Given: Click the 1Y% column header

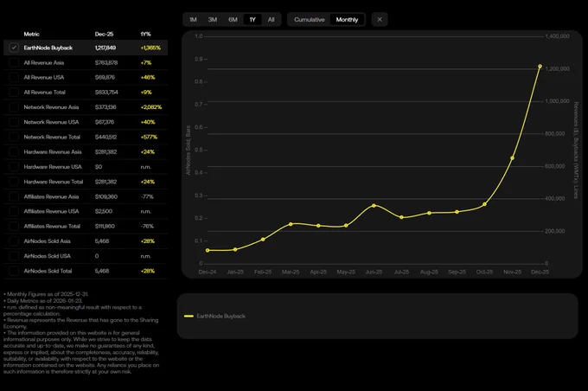Looking at the screenshot, I should click(145, 34).
